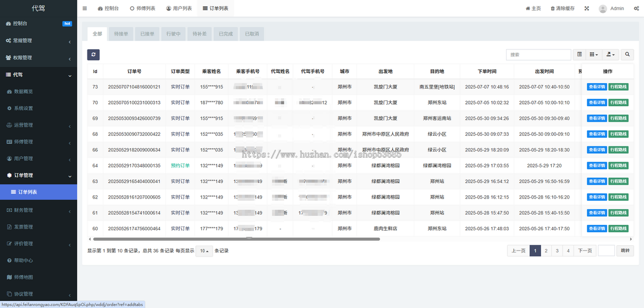The image size is (644, 308).
Task: Expand the 师傅管理 sidebar chevron
Action: pos(70,142)
